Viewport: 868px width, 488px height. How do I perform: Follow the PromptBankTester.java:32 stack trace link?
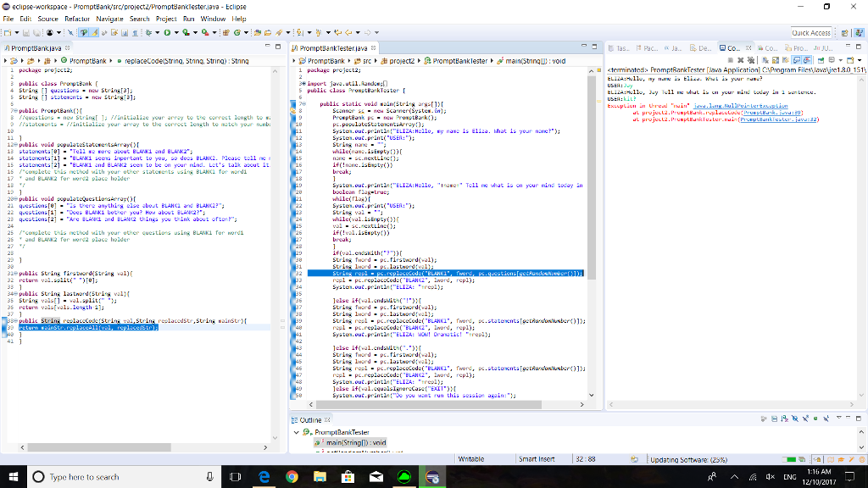tap(779, 119)
